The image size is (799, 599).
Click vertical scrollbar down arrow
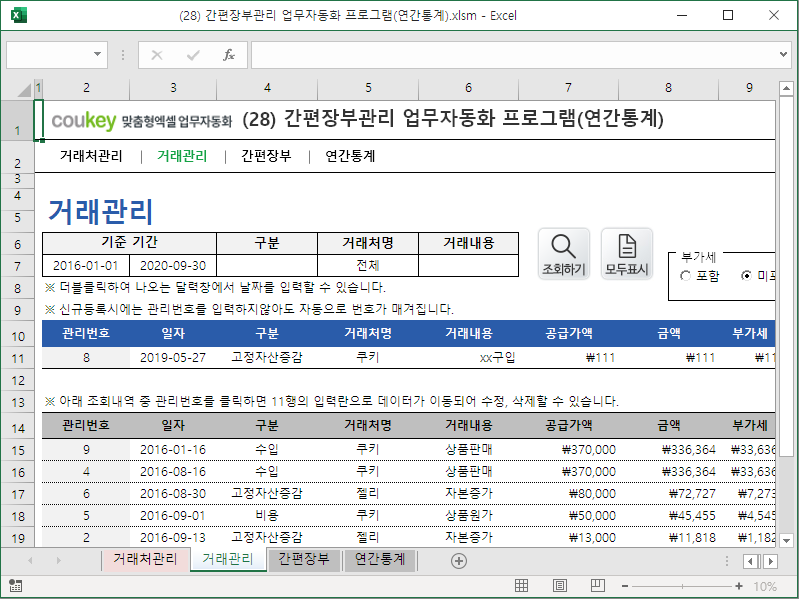coord(786,540)
